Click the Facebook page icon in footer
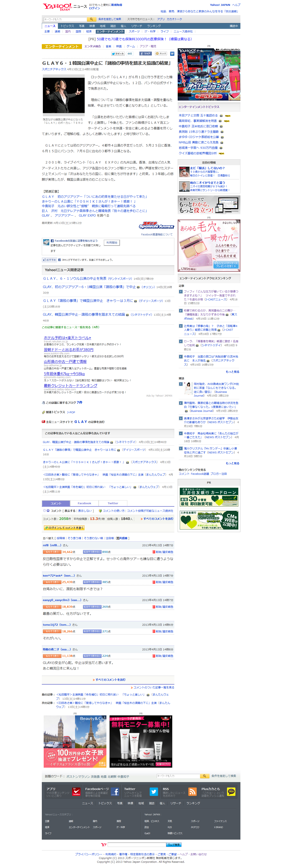The image size is (282, 868). tap(115, 791)
